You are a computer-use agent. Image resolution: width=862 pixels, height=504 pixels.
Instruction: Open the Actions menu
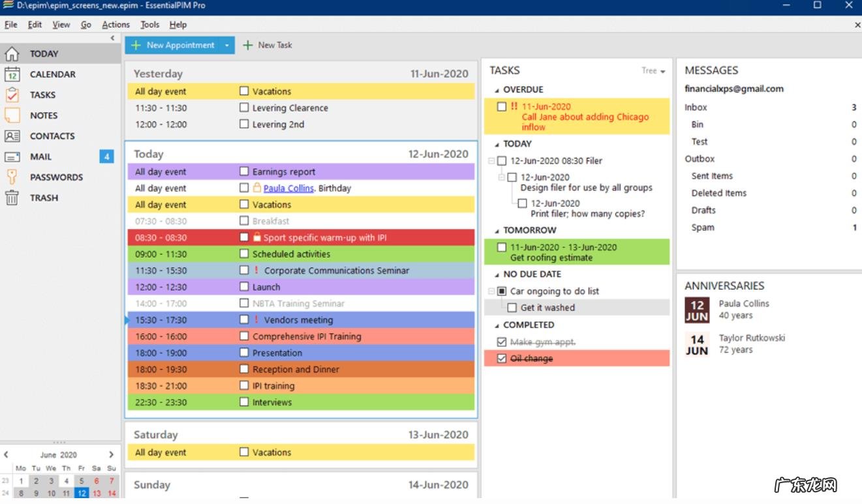[115, 25]
